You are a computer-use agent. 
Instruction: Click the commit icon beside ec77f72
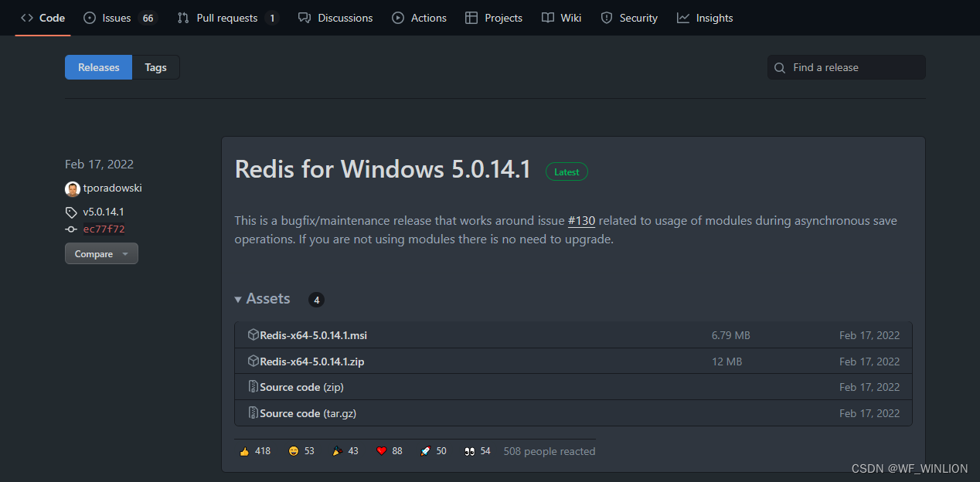coord(71,229)
